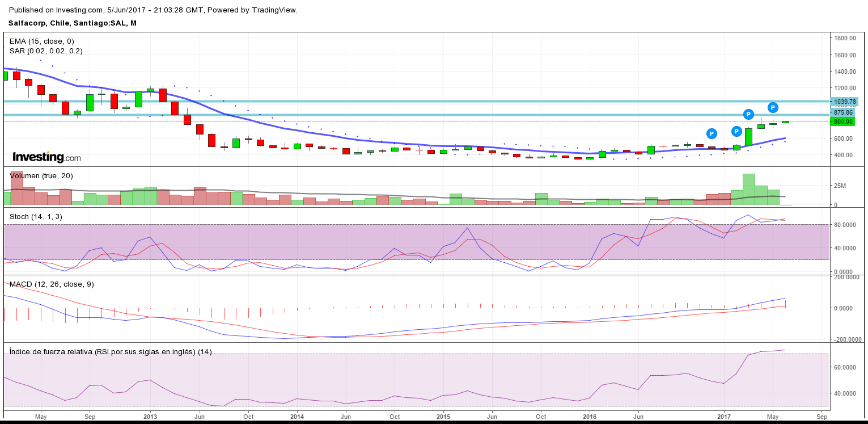Click the 2013 label on time axis
Viewport: 868px width, 424px height.
150,415
